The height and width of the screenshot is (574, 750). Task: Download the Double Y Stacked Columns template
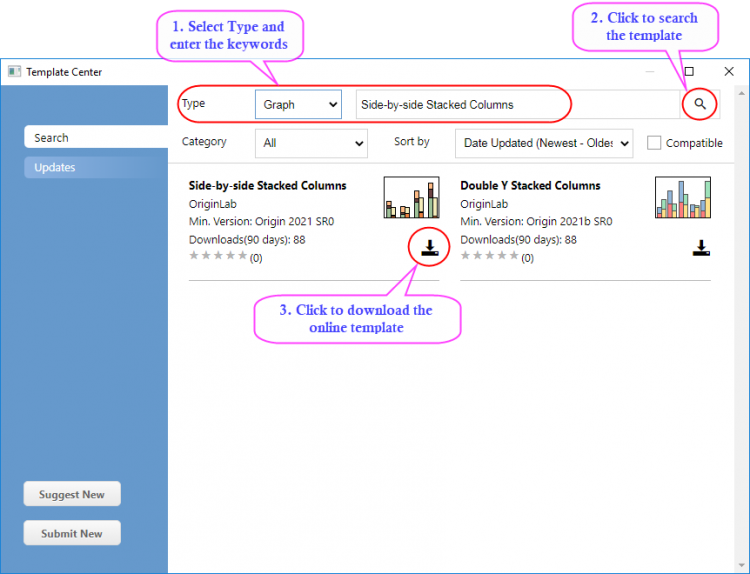(701, 248)
